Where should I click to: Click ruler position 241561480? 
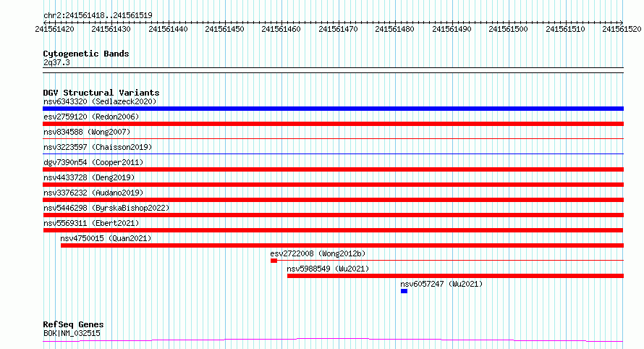click(x=394, y=29)
